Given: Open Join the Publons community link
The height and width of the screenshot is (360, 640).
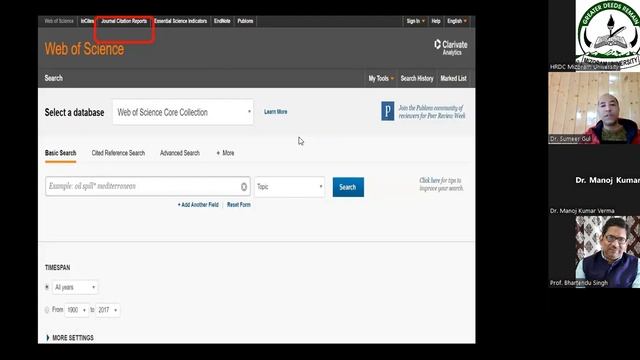Looking at the screenshot, I should 432,112.
